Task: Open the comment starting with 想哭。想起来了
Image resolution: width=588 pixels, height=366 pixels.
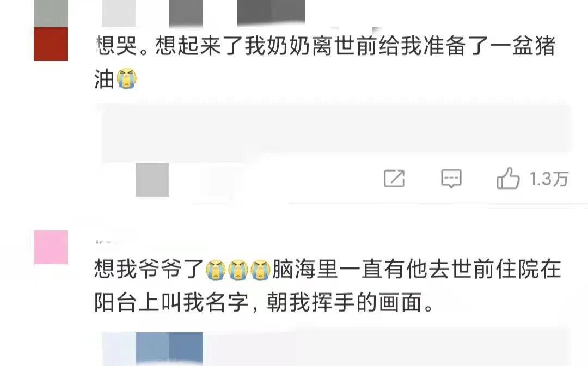Action: pos(324,62)
